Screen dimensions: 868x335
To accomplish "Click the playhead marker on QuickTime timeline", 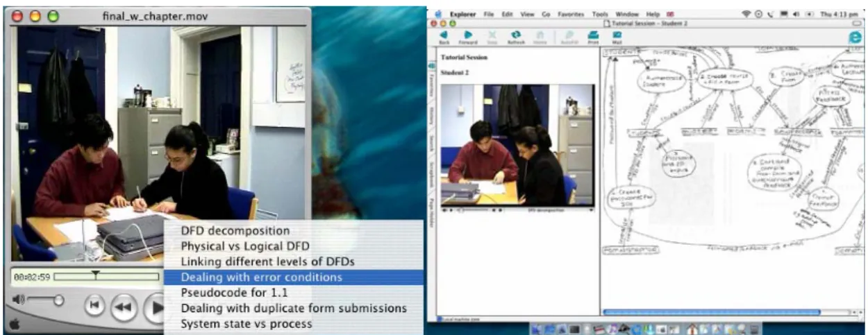I will coord(95,274).
